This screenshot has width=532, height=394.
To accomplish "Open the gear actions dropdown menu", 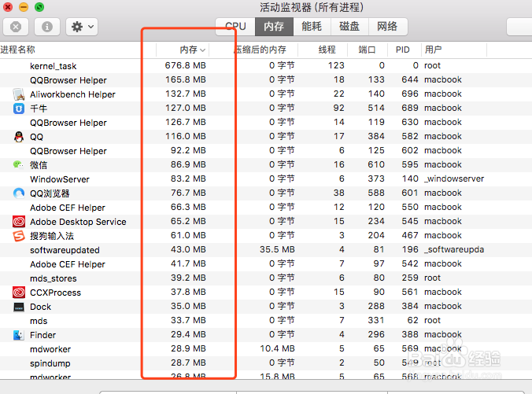I will [82, 27].
